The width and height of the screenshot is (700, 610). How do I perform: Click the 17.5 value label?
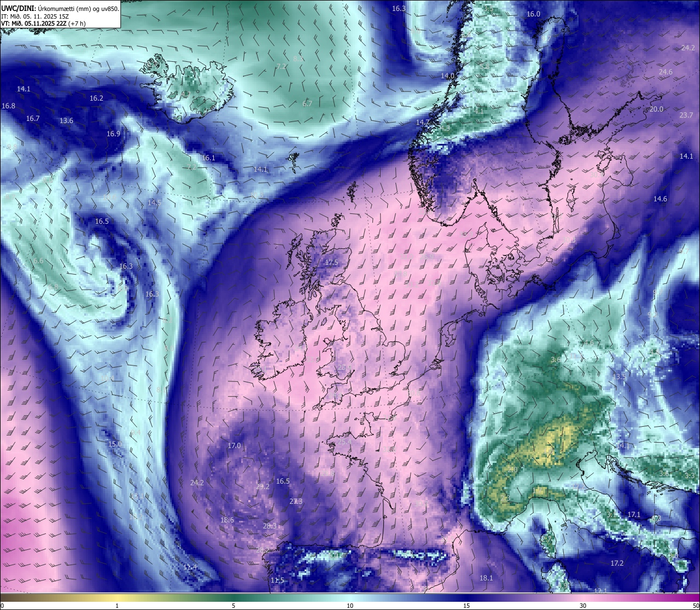tap(331, 263)
